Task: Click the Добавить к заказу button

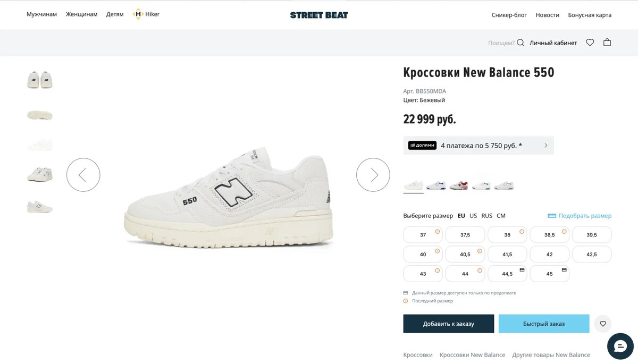Action: (448, 324)
